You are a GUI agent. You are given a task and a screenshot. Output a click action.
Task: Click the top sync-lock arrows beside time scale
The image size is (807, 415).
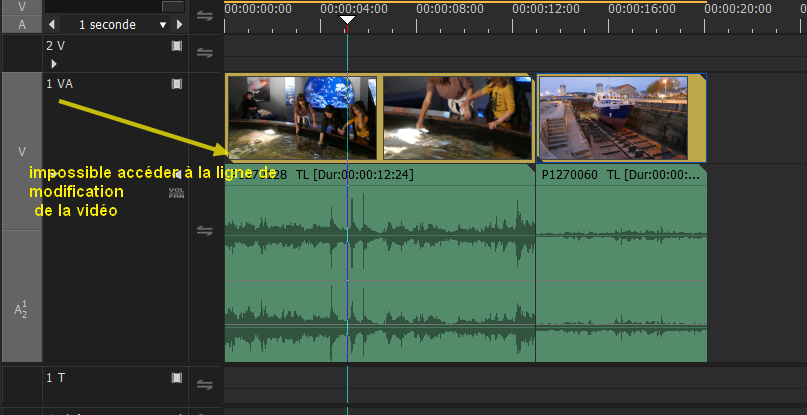tap(205, 16)
